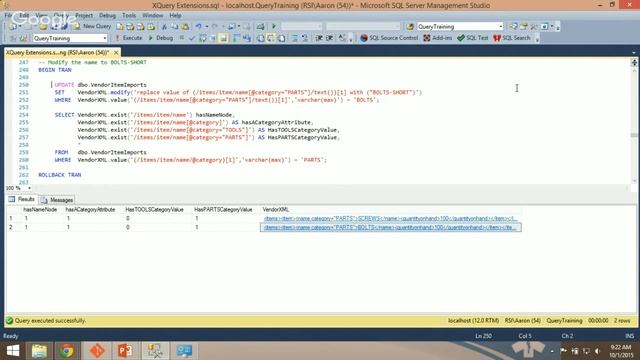Click the Connect icon left of database dropdown
The image size is (640, 360).
coord(13,38)
